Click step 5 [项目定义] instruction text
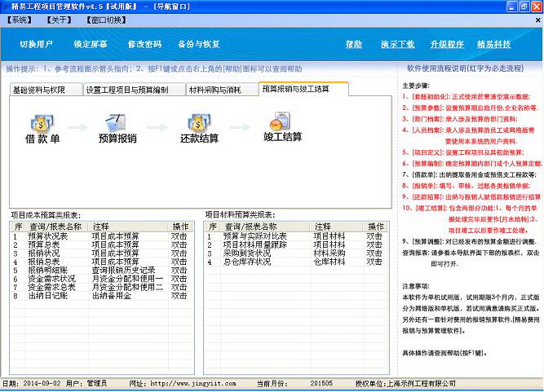This screenshot has width=544, height=392. pyautogui.click(x=463, y=152)
